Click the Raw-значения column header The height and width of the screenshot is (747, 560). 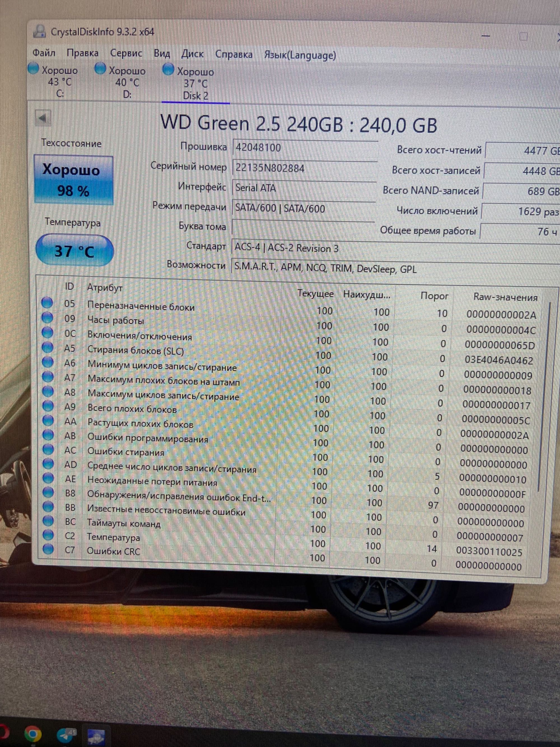[x=505, y=297]
